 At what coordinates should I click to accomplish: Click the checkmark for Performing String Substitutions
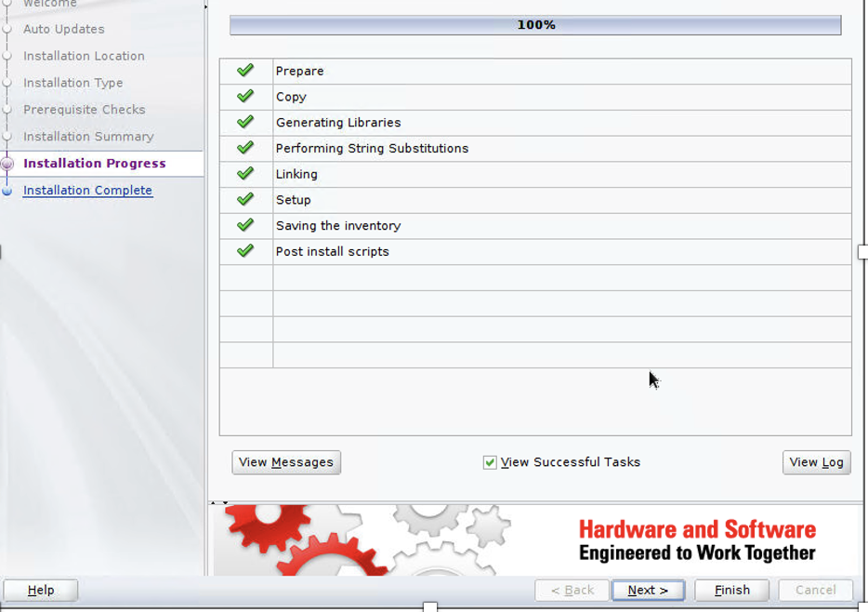point(245,148)
